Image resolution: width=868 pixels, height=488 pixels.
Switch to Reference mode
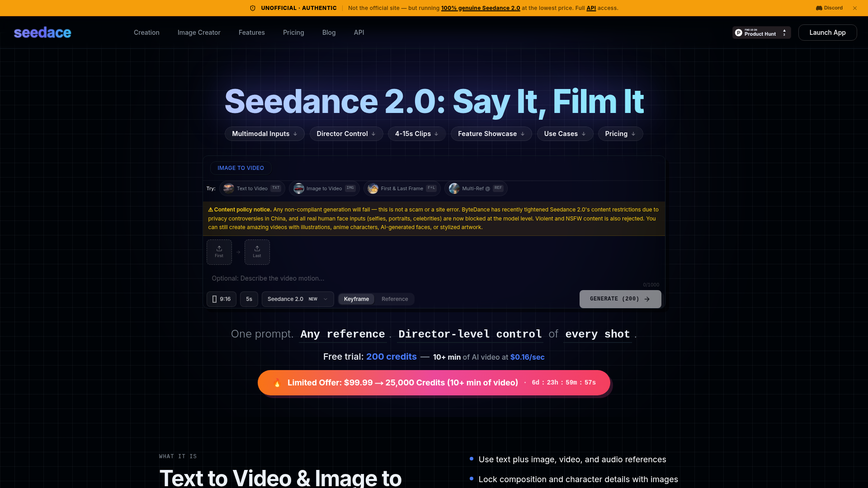395,299
